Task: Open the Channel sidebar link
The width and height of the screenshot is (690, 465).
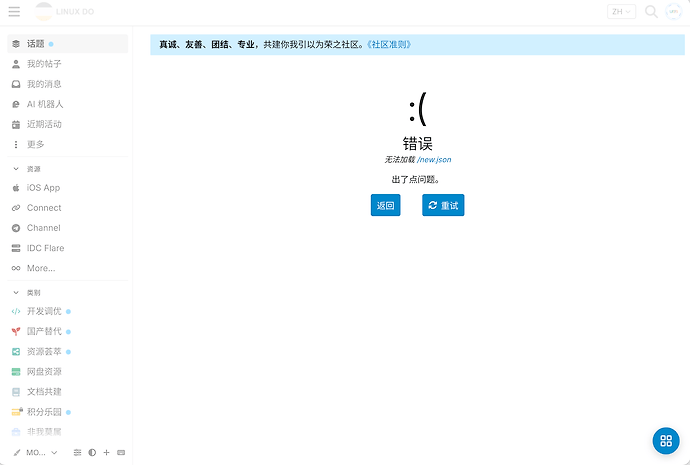Action: [x=67, y=228]
